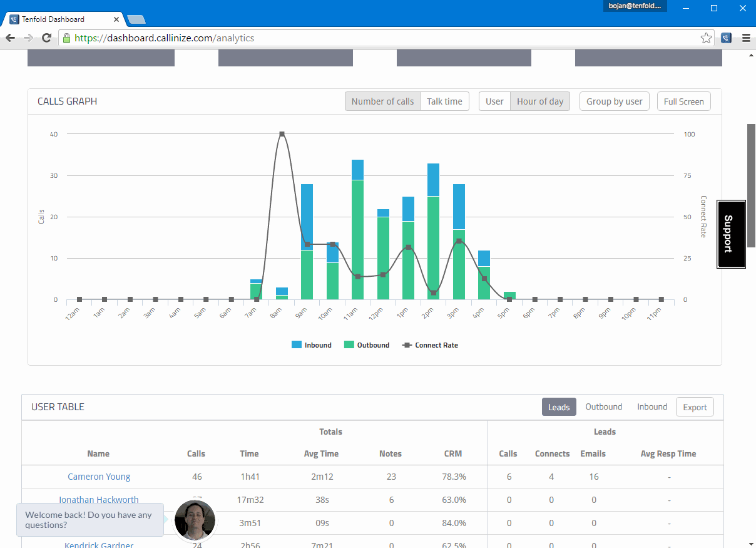Select the Tenfold Dashboard browser tab
Image resolution: width=756 pixels, height=548 pixels.
tap(63, 19)
